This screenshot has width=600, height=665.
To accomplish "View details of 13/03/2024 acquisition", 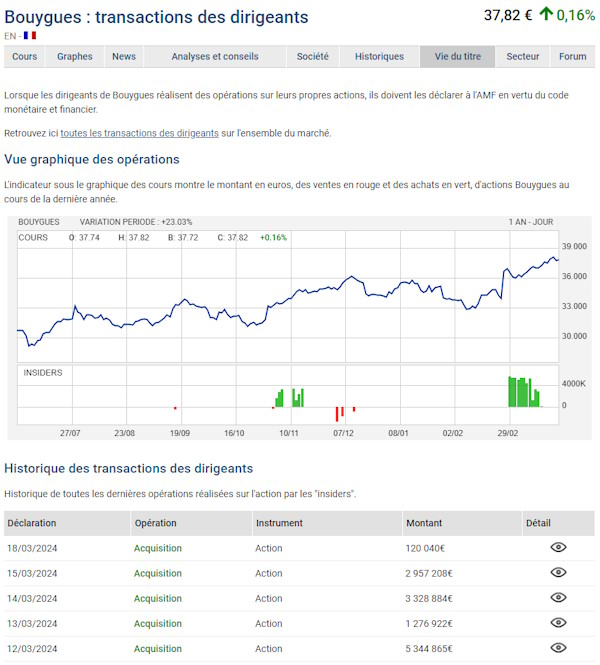I will 558,622.
